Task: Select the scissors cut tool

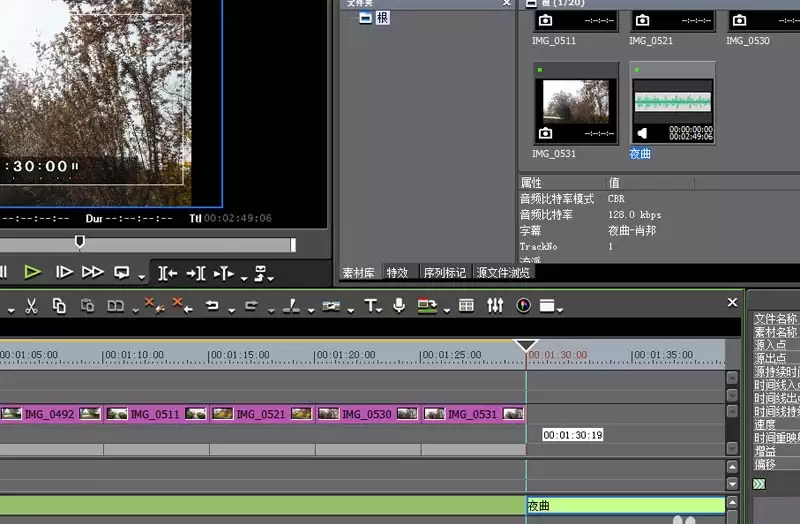Action: click(x=31, y=306)
